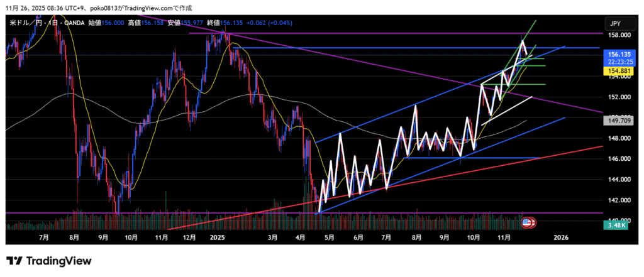Screen dimensions: 644x277
Task: Click the TradingView wordmark text
Action: [58, 261]
